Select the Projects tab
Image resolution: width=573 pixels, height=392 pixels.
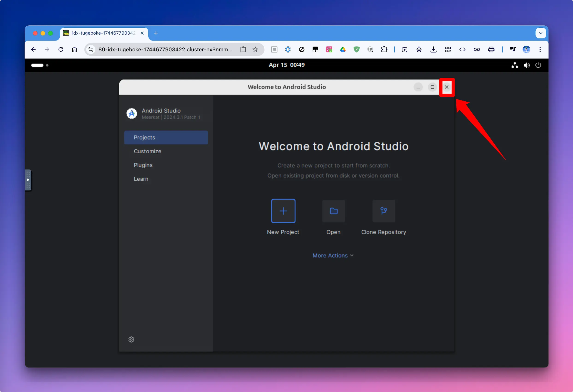pyautogui.click(x=166, y=137)
